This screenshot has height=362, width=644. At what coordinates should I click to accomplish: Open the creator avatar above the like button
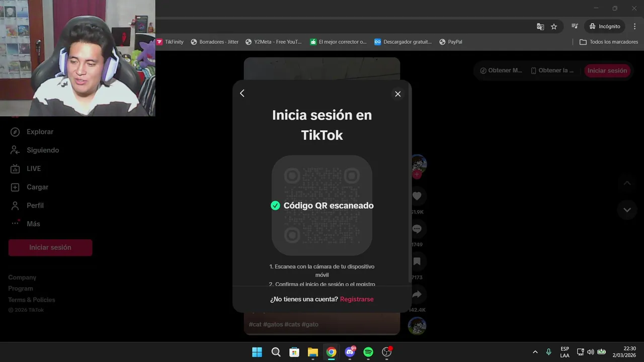tap(418, 163)
